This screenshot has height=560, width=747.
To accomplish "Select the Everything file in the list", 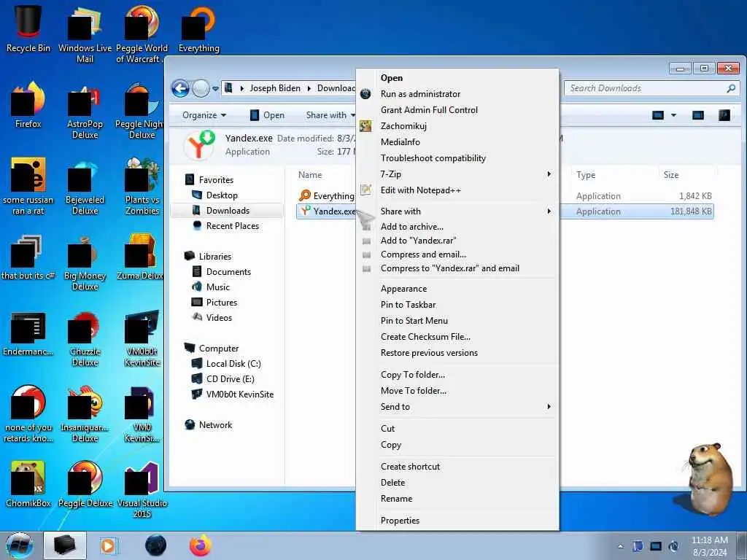I will tap(327, 195).
